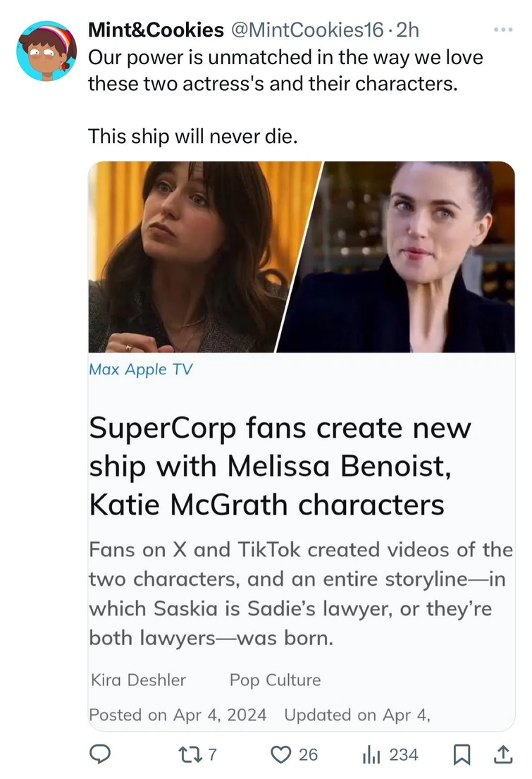Bookmark this tweet with the bookmark icon
The height and width of the screenshot is (779, 532).
pyautogui.click(x=460, y=754)
